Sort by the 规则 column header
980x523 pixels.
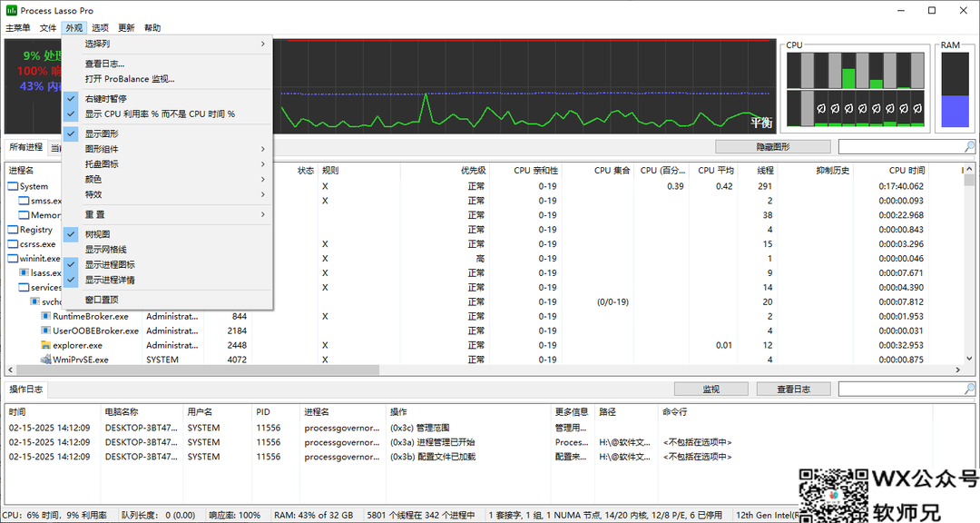coord(358,170)
